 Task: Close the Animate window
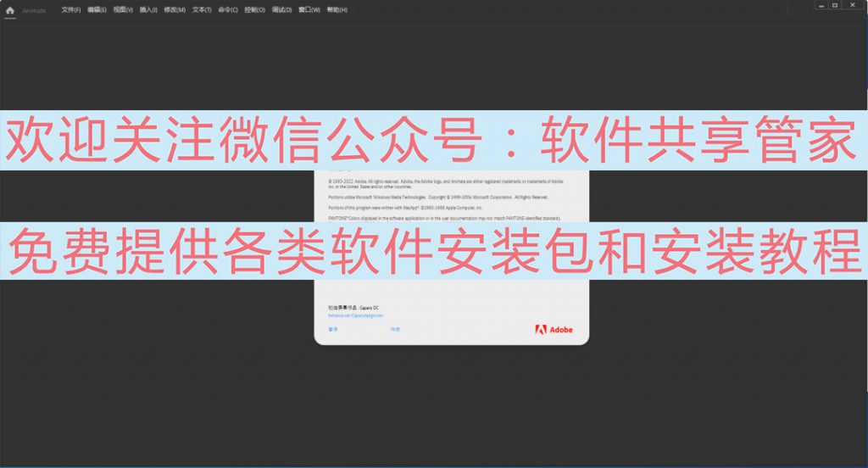[x=853, y=5]
